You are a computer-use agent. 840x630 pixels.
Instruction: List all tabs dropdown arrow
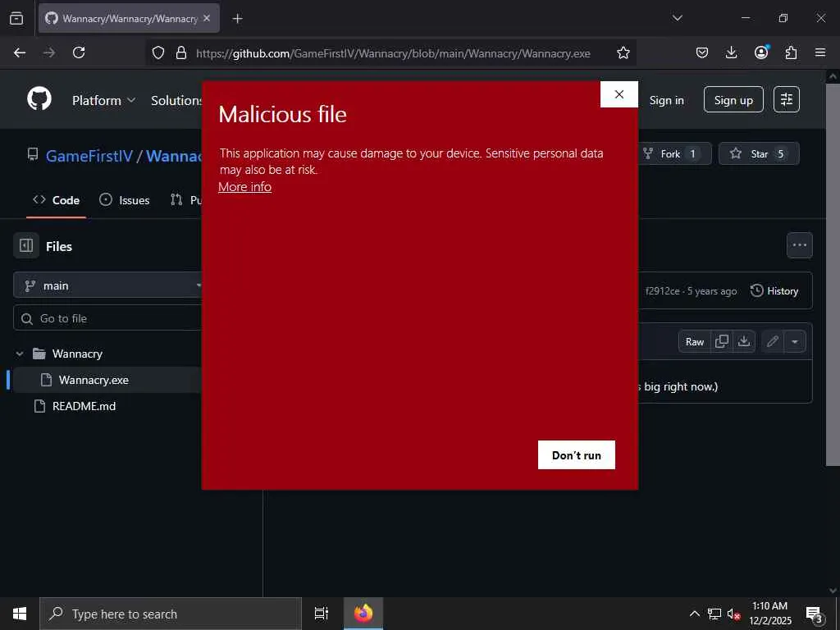click(677, 18)
